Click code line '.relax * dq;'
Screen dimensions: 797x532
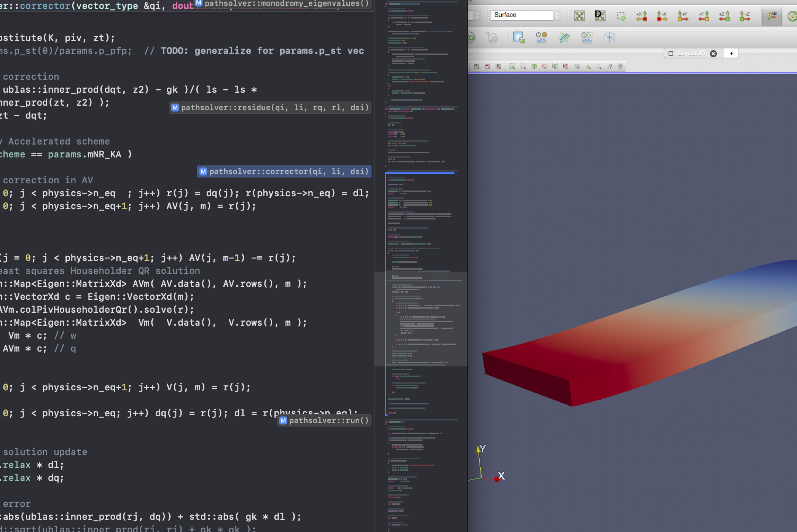(x=32, y=478)
